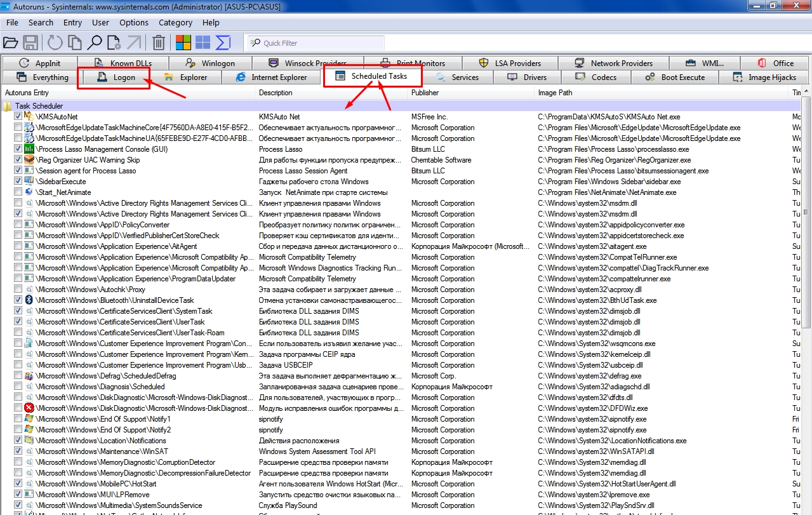812x515 pixels.
Task: Switch to the Boot Execute tab
Action: (675, 77)
